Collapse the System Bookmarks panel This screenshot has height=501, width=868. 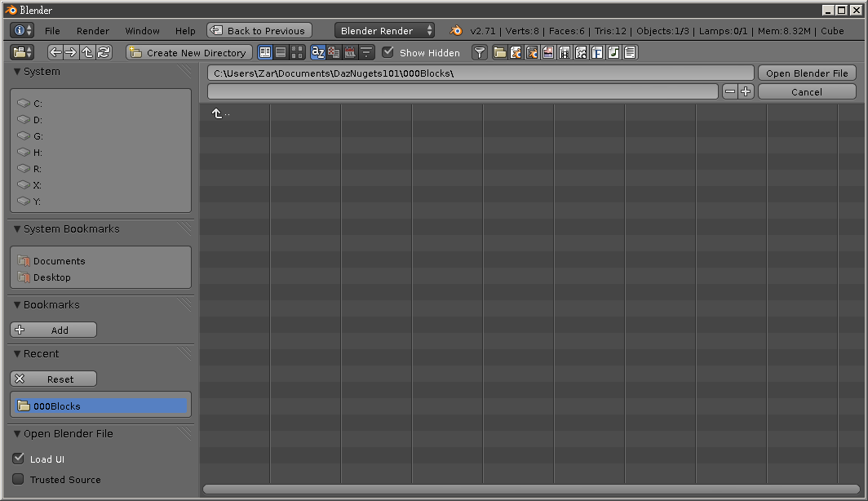[x=17, y=228]
